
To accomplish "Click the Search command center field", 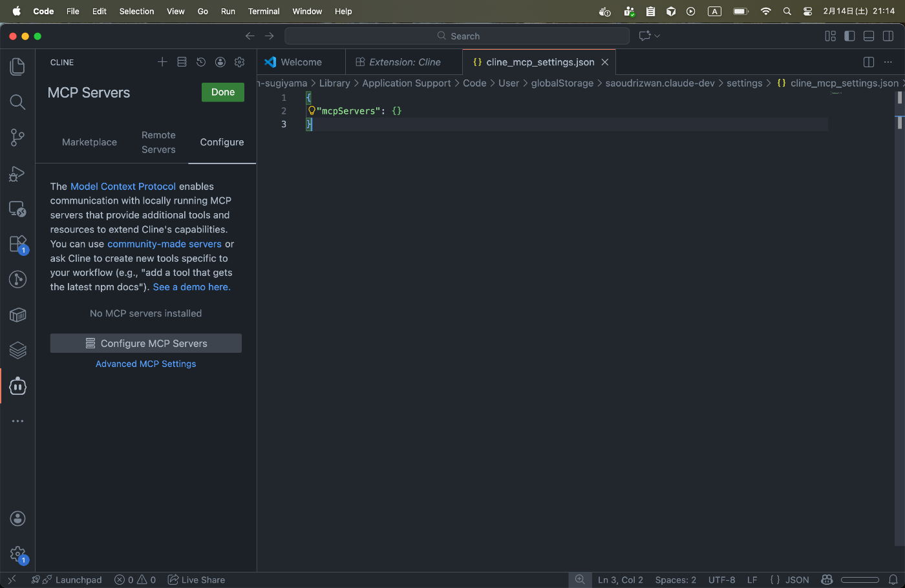I will pos(457,36).
